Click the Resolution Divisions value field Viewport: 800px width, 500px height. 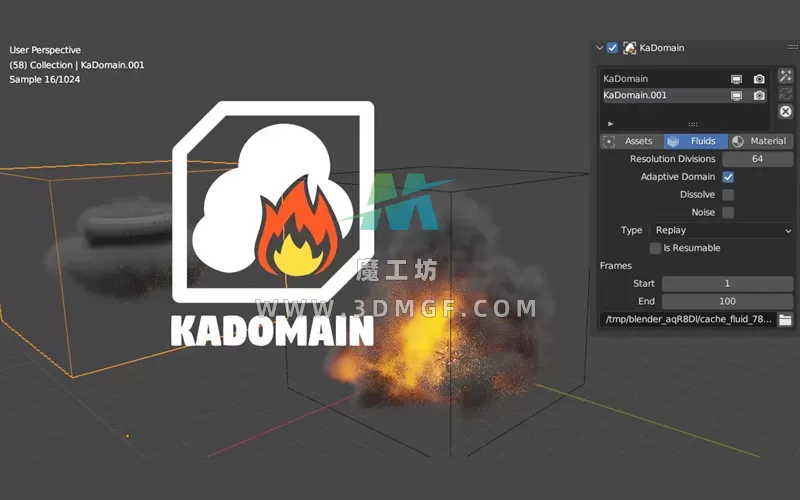[x=757, y=159]
